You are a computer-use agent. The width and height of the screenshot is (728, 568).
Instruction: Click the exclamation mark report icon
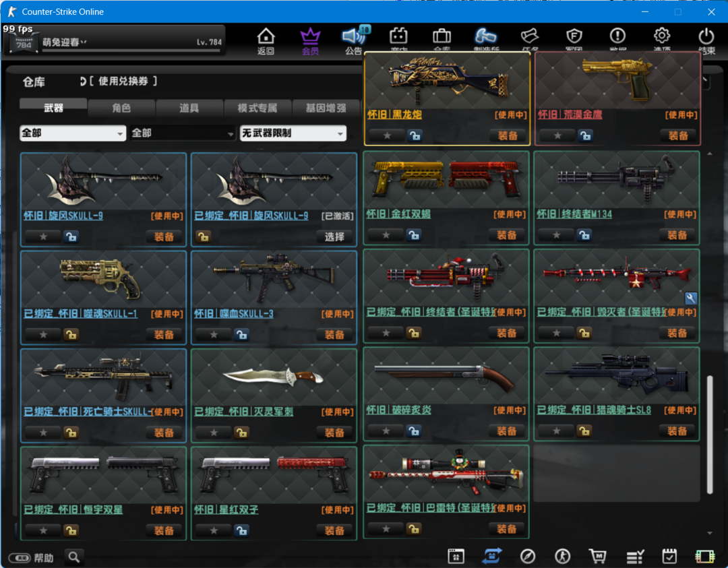pyautogui.click(x=617, y=36)
